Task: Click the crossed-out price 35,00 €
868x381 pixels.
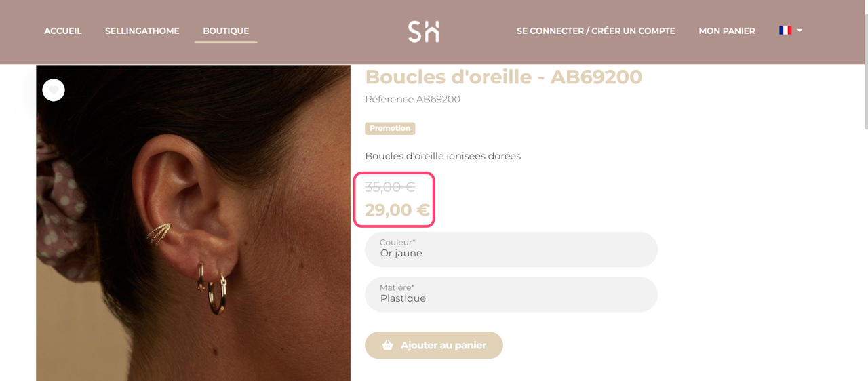Action: (390, 186)
